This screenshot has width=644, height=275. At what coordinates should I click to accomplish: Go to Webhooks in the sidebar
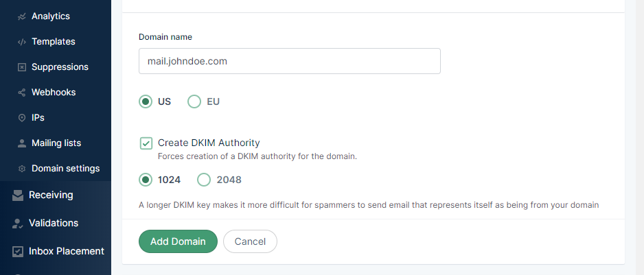click(x=54, y=93)
